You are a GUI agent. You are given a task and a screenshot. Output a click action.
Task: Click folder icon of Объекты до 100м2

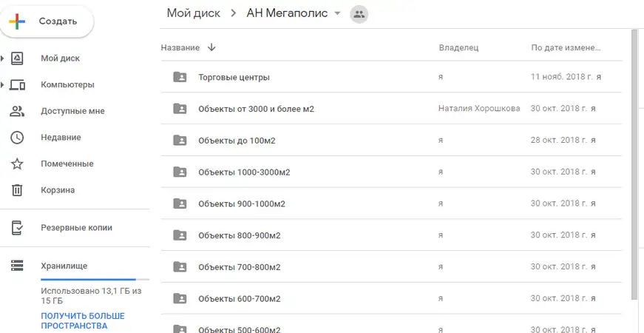pos(180,140)
